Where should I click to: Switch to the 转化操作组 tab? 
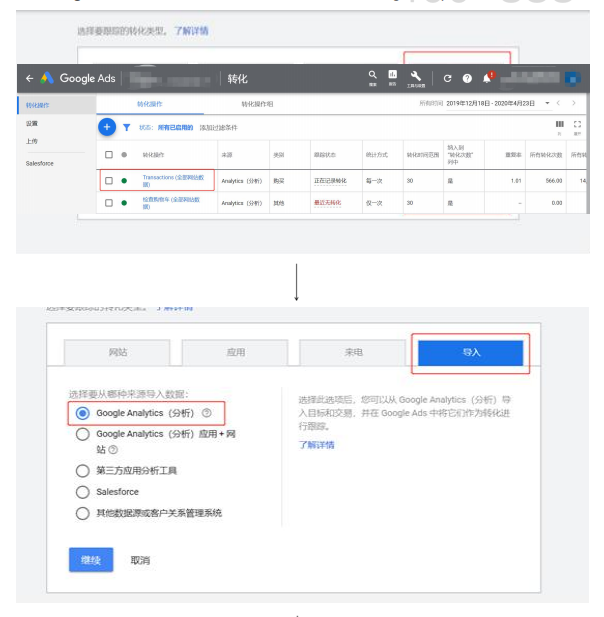(x=257, y=104)
